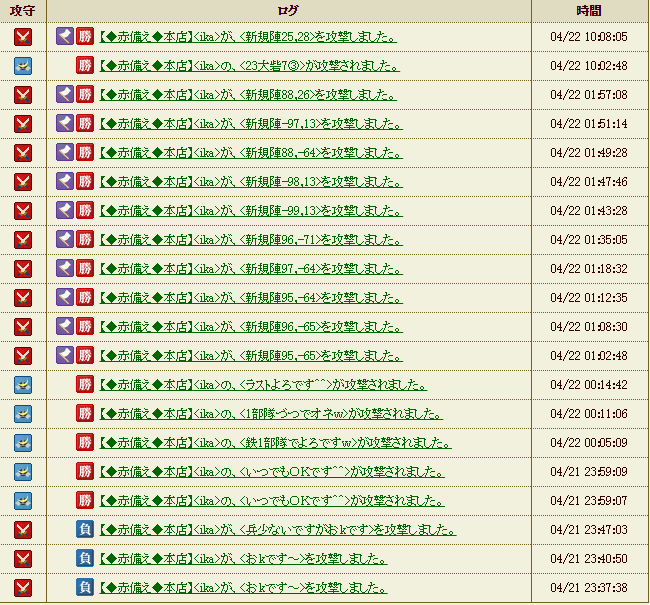Click blue 負 badge in 23:37:38 row
The width and height of the screenshot is (650, 605).
pos(85,588)
